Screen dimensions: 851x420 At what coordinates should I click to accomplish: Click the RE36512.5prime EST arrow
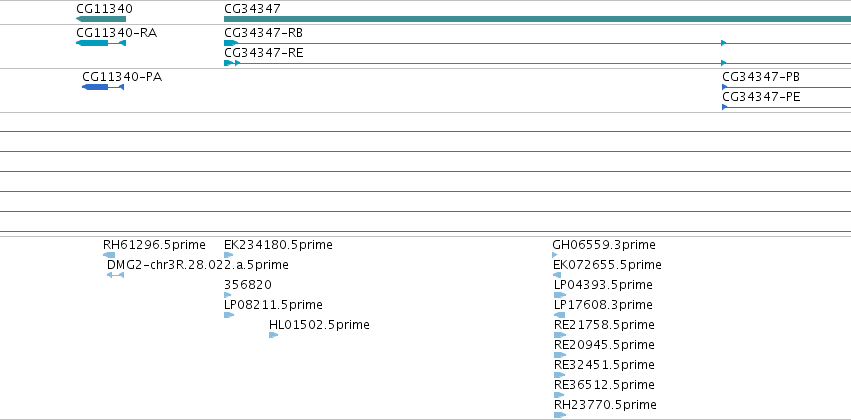(x=560, y=395)
